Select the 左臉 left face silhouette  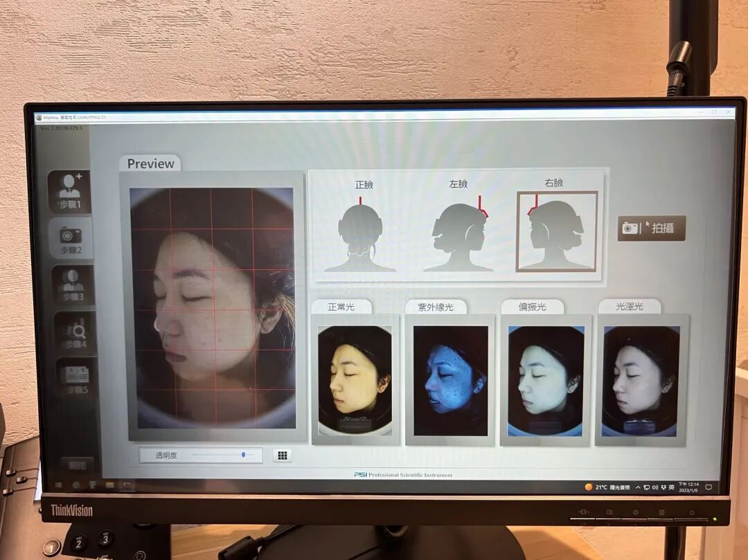pos(459,233)
